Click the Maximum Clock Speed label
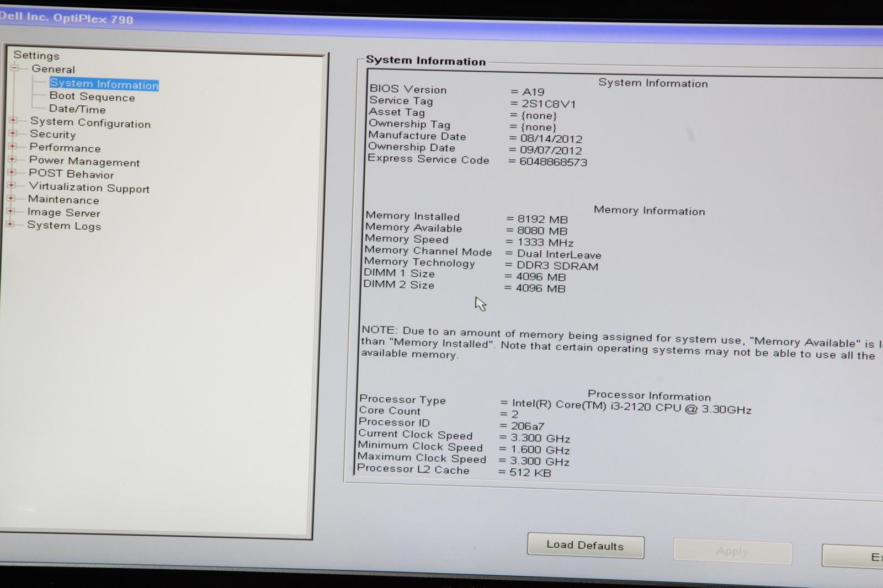The width and height of the screenshot is (883, 588). (422, 458)
